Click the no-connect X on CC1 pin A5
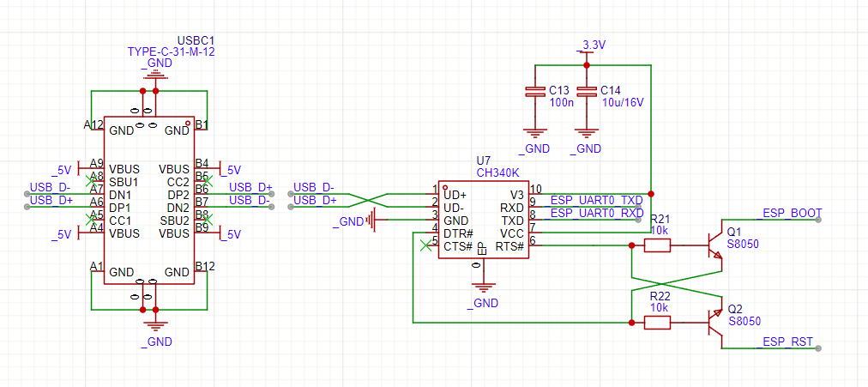Screen dimensions: 868x387 point(91,220)
